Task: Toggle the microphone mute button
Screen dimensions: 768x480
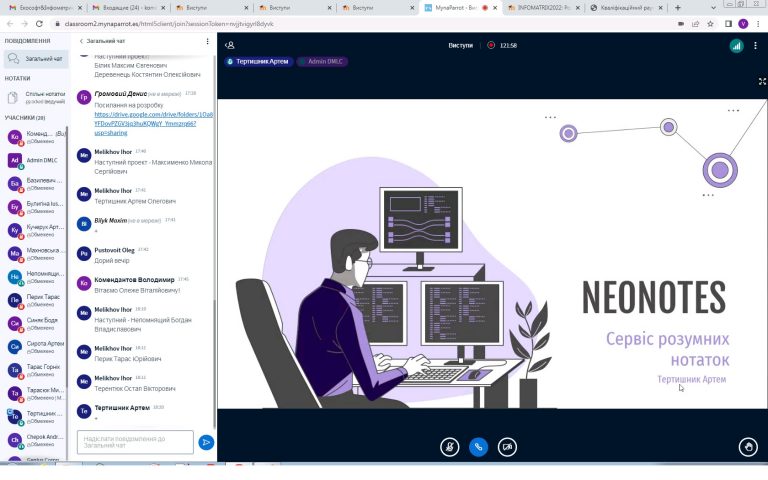Action: click(449, 447)
